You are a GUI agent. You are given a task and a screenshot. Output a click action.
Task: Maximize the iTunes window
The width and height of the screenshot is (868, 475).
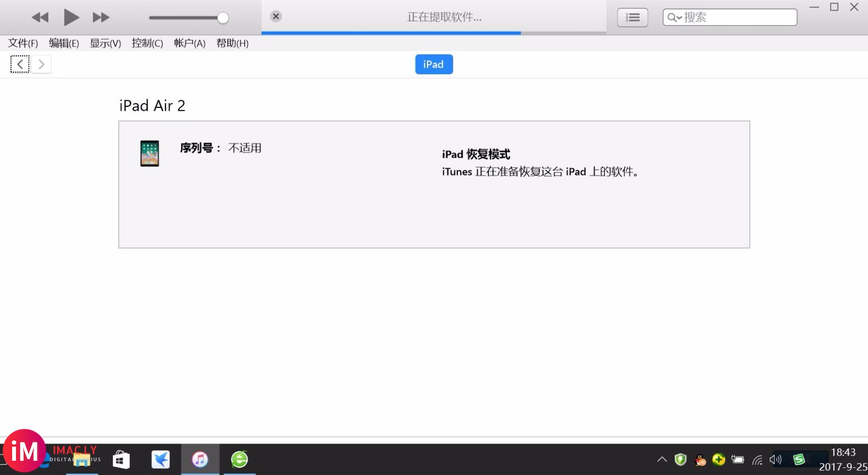tap(834, 7)
